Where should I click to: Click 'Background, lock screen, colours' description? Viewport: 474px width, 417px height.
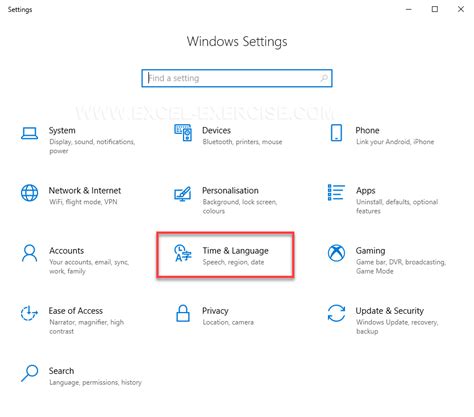click(x=240, y=206)
